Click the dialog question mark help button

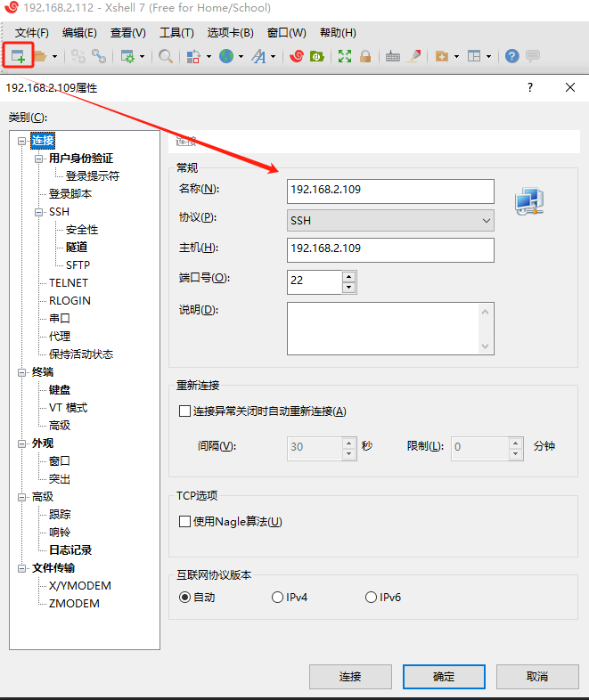pyautogui.click(x=530, y=87)
